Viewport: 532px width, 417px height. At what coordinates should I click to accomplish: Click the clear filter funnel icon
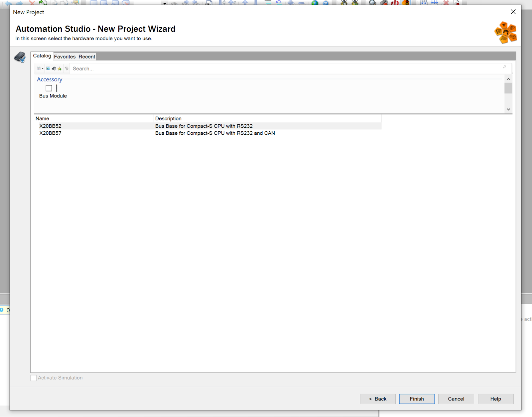point(66,69)
